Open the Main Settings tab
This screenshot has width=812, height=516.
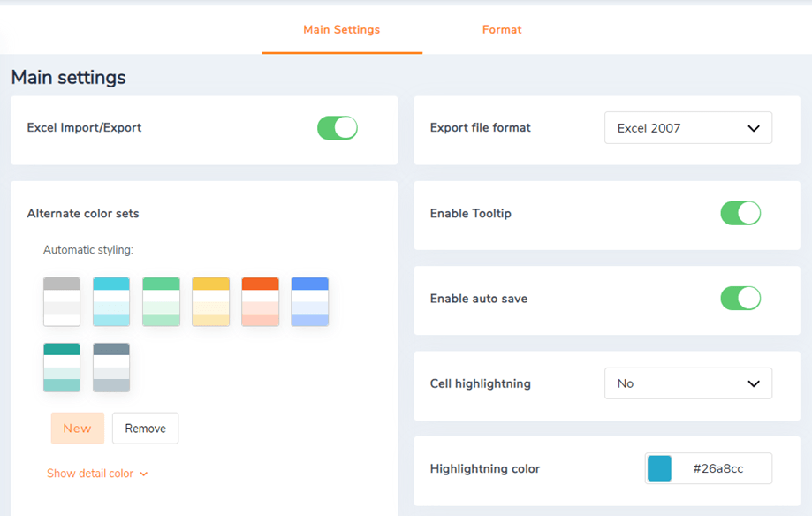pyautogui.click(x=341, y=30)
